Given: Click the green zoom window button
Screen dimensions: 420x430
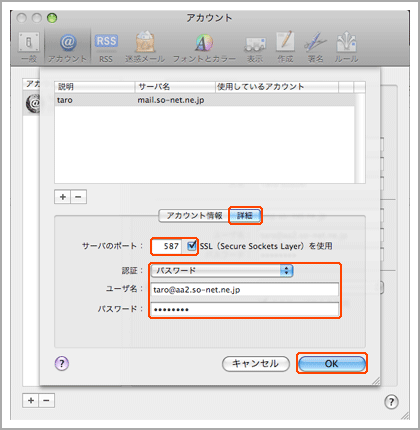Looking at the screenshot, I should 52,18.
